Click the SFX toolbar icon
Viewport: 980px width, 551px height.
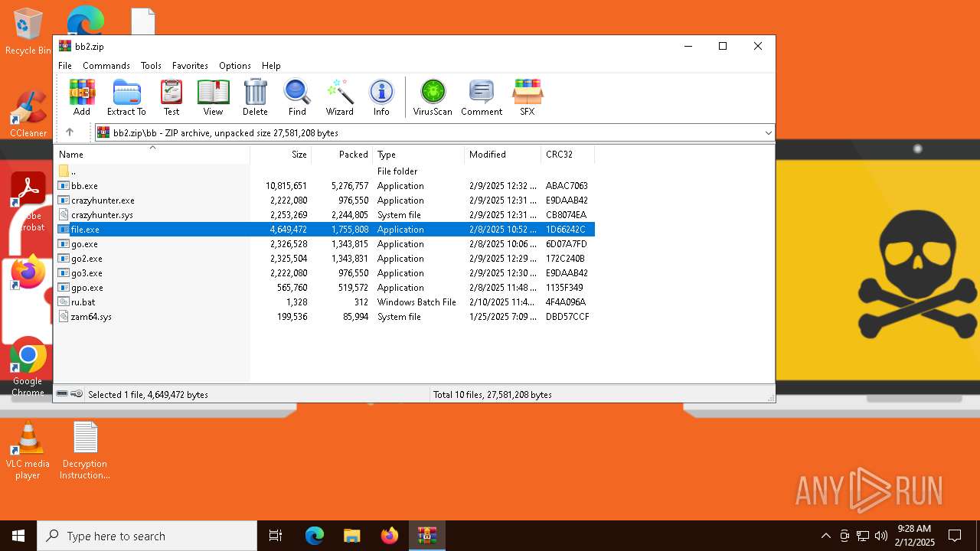528,97
